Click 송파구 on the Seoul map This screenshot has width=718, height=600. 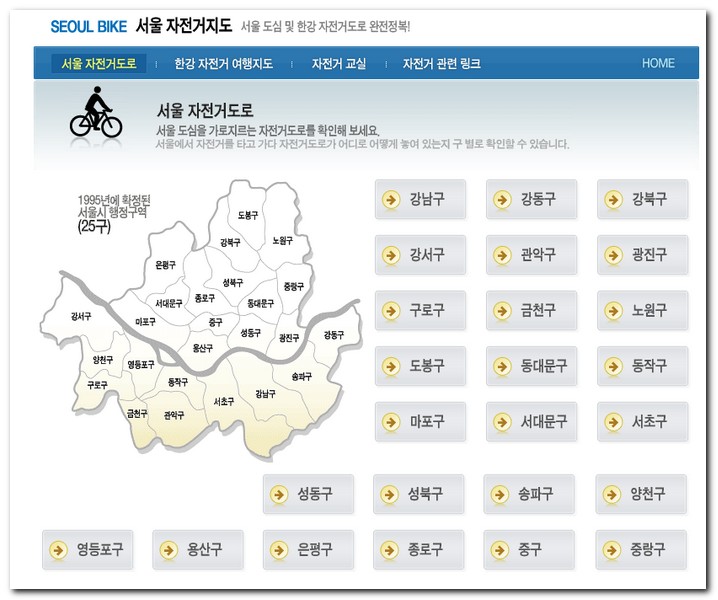point(301,376)
